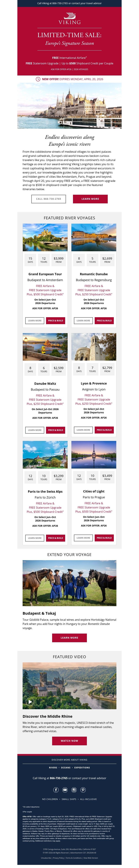Open the Expeditions link in the footer
Image resolution: width=139 pixels, height=868 pixels.
[82, 768]
